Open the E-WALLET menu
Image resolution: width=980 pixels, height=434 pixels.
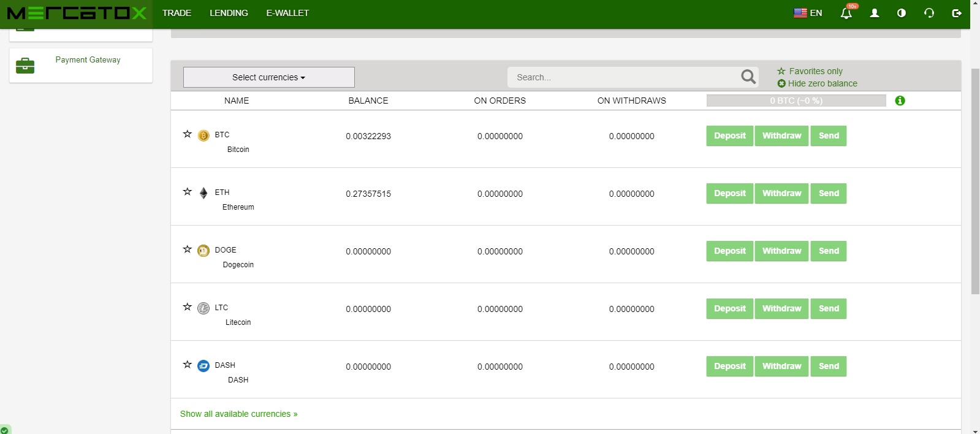[x=287, y=13]
